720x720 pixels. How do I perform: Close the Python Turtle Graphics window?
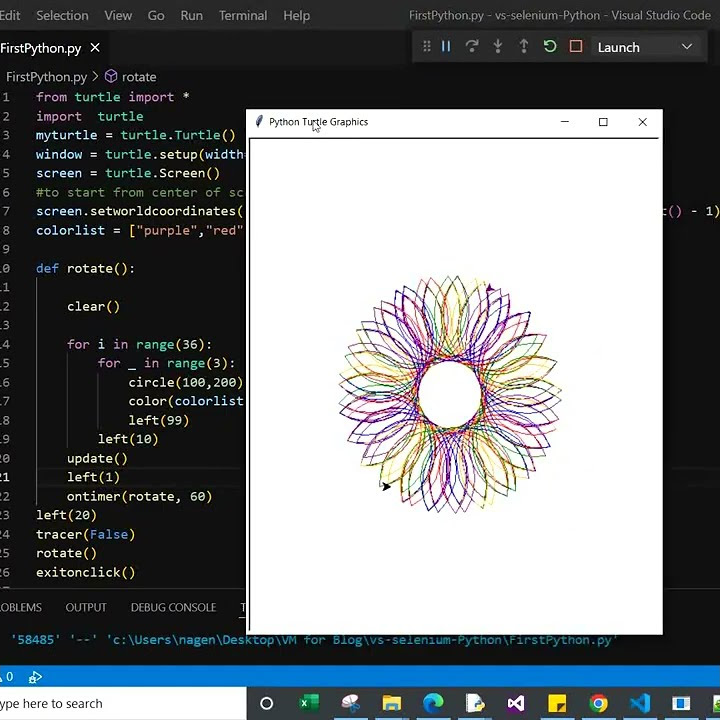pyautogui.click(x=642, y=122)
